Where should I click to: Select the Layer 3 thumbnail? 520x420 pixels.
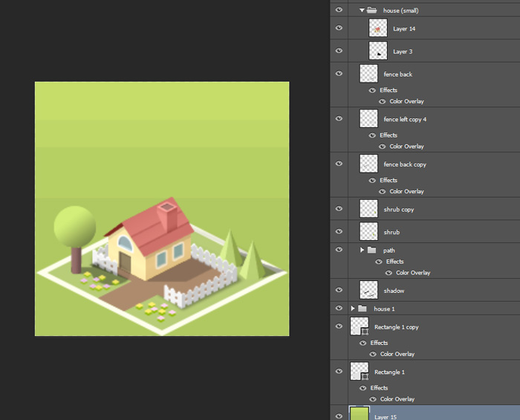tap(378, 51)
